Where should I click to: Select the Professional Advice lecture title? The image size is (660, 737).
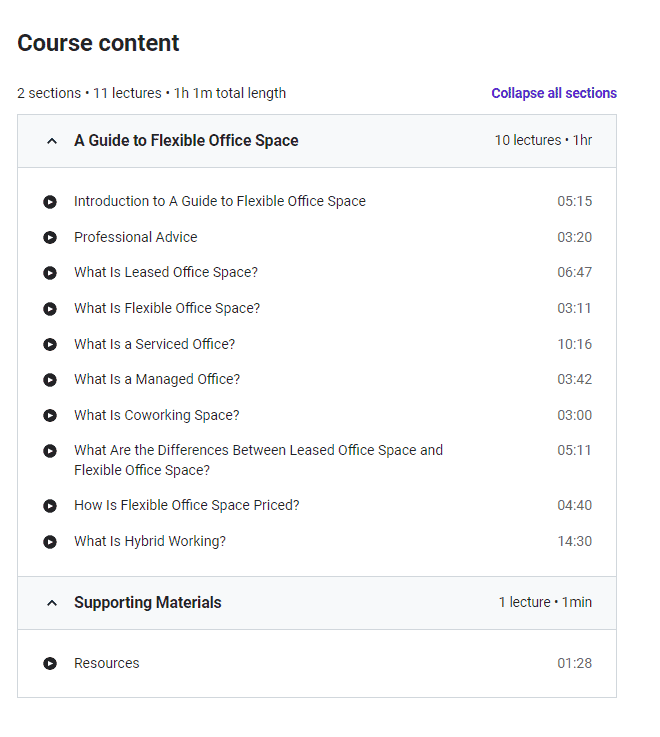136,237
